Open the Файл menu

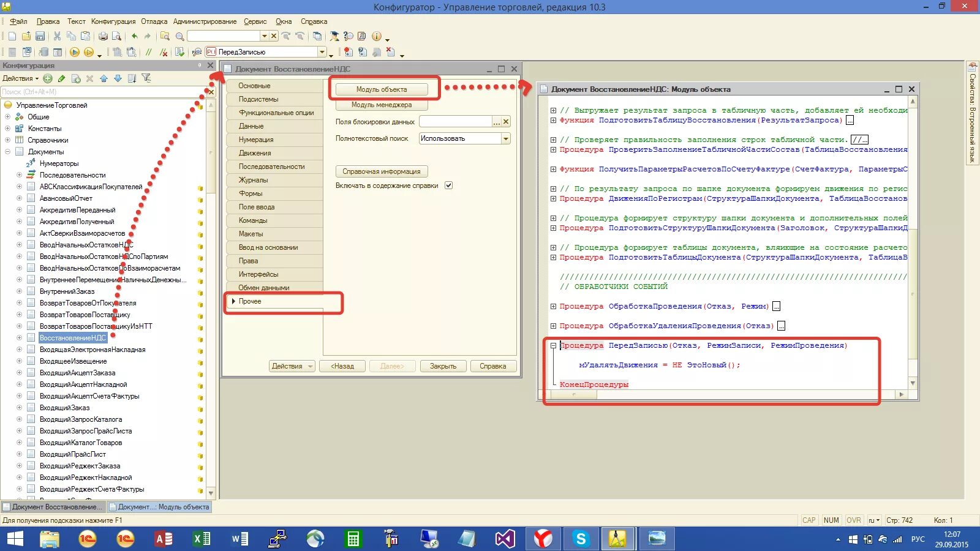coord(18,21)
